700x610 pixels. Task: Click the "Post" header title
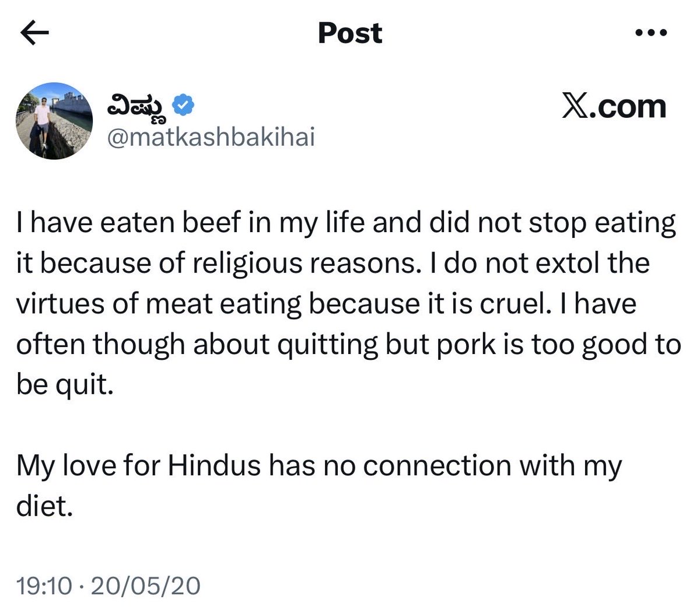350,34
